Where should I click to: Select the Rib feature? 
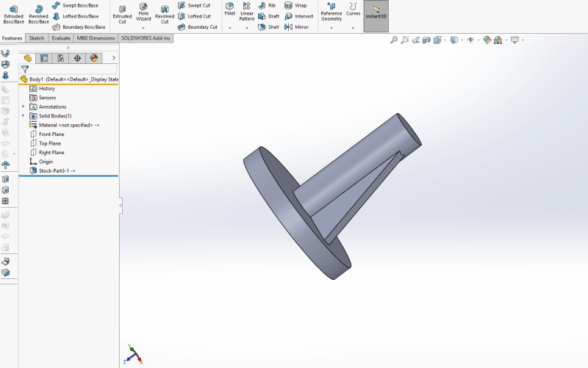(267, 5)
